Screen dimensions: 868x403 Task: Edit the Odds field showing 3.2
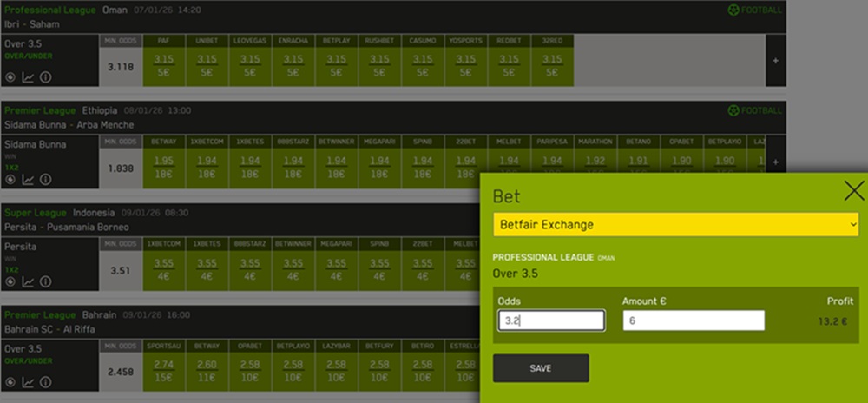tap(551, 320)
